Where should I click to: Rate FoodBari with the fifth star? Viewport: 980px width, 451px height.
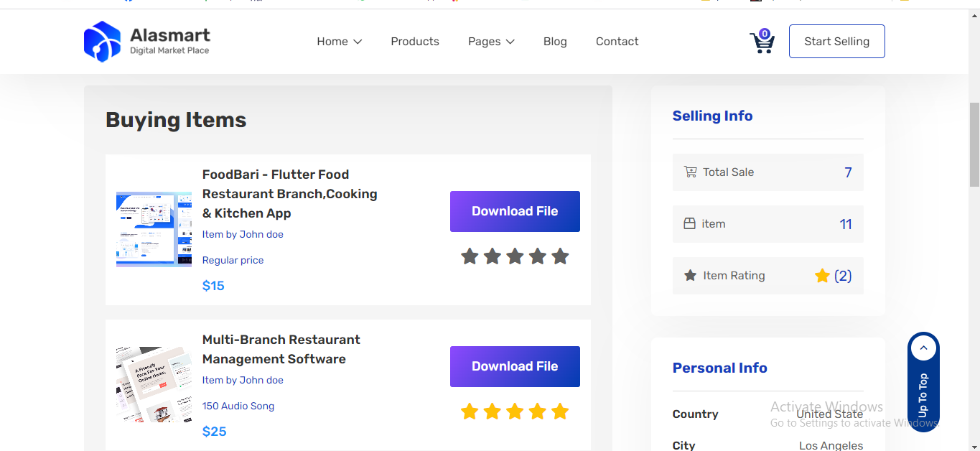click(560, 256)
